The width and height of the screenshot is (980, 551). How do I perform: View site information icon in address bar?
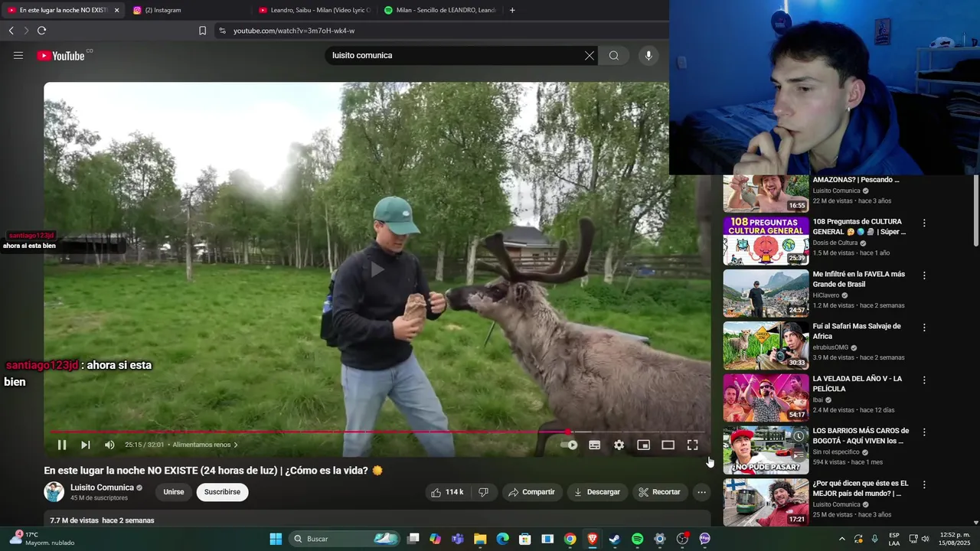tap(222, 31)
